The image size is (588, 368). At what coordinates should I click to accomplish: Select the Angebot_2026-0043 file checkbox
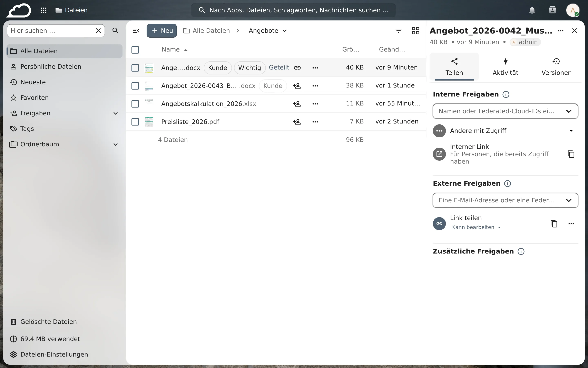point(135,86)
